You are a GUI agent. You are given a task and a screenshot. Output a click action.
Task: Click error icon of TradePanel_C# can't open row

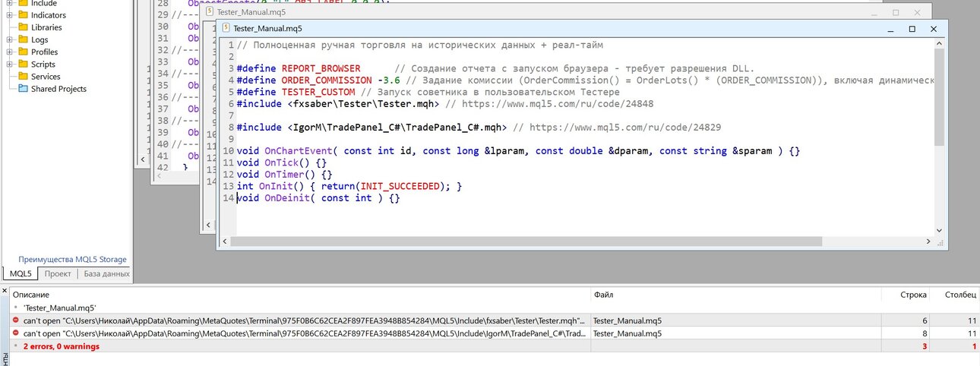click(17, 333)
